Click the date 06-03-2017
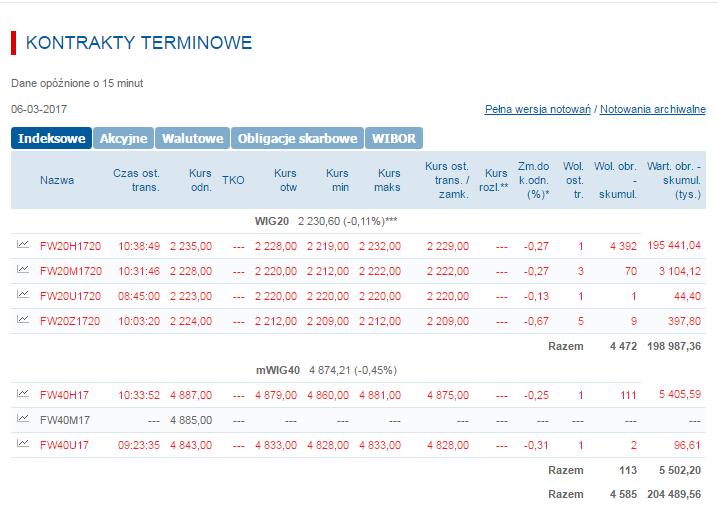This screenshot has height=510, width=718. (39, 109)
